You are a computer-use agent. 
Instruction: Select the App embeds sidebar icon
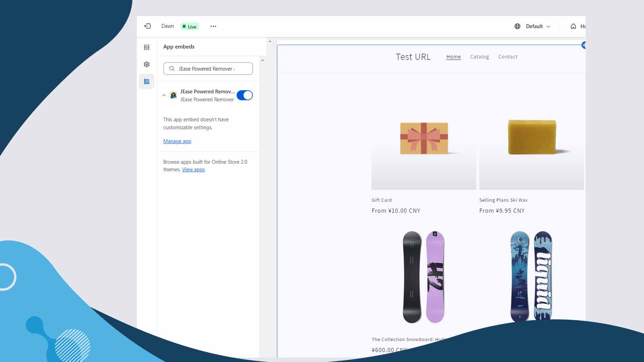147,81
